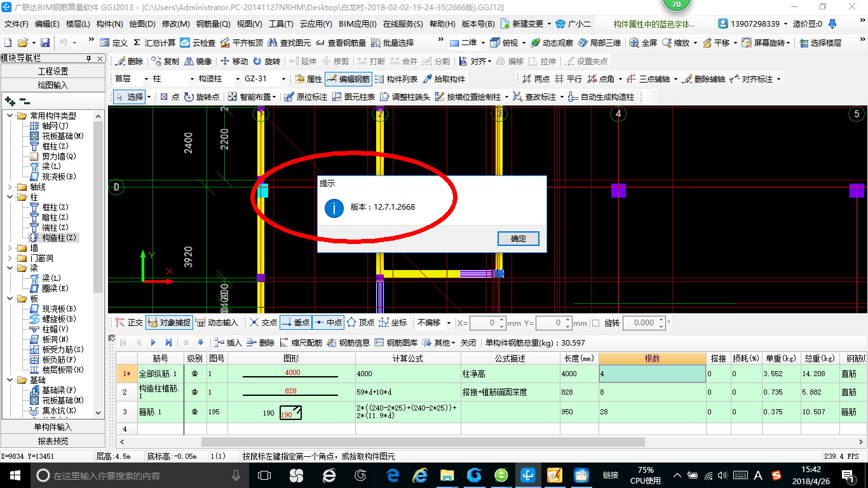Open 查看钢筋量 view rebar quantity
Screen dimensions: 868x488
[x=341, y=43]
